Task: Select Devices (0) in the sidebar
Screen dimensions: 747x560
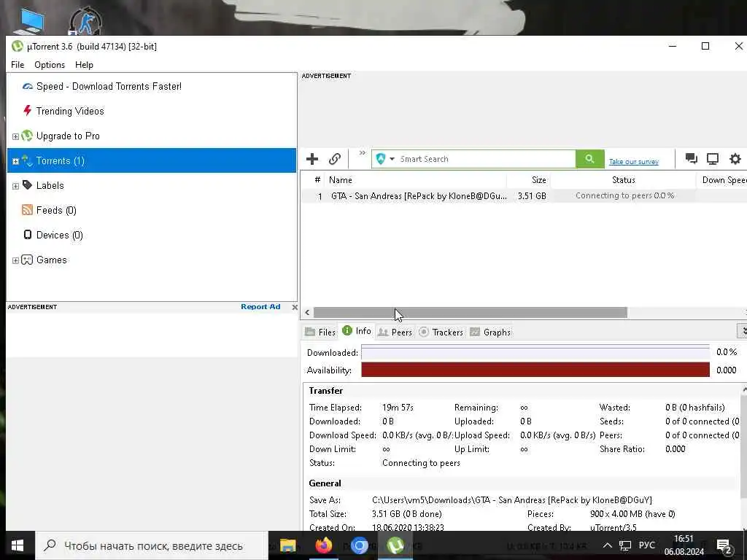Action: [x=60, y=235]
